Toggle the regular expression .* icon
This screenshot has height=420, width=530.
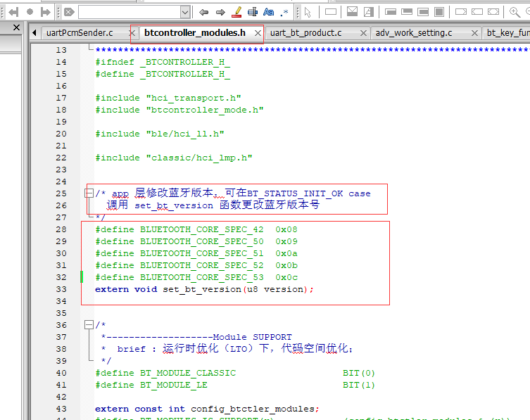click(284, 13)
